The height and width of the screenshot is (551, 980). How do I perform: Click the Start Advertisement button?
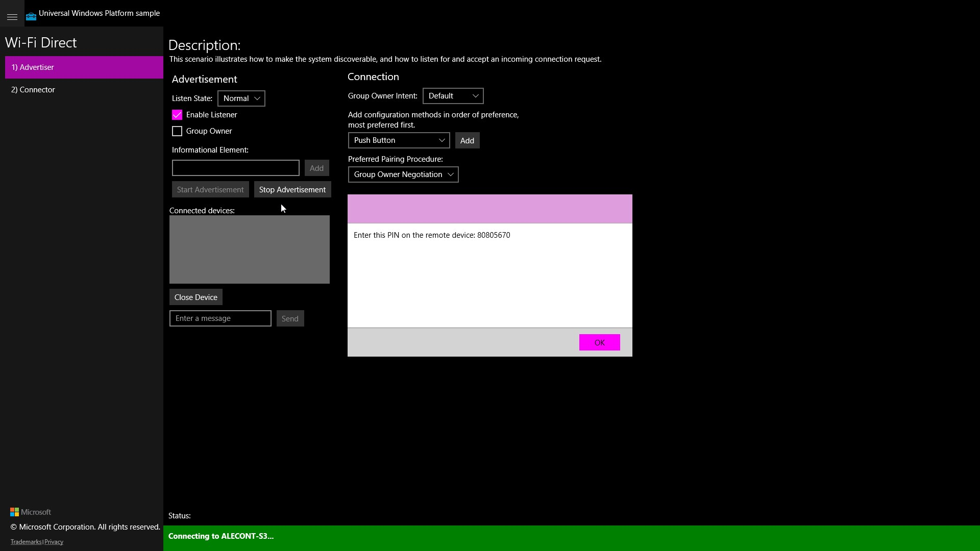pyautogui.click(x=210, y=189)
